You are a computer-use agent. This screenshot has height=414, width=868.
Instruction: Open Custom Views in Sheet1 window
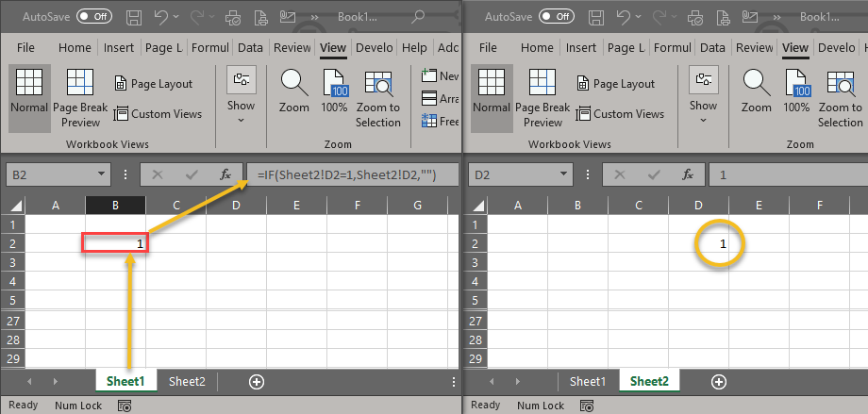coord(158,114)
